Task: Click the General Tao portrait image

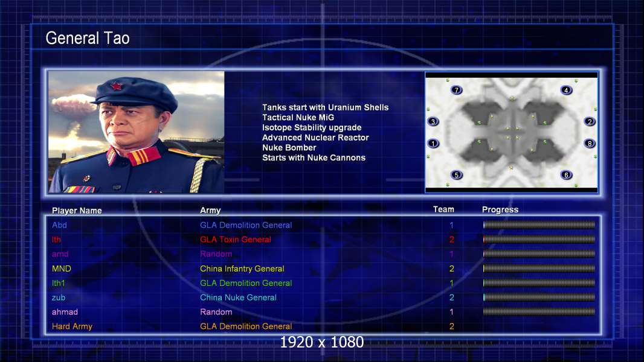Action: (137, 132)
